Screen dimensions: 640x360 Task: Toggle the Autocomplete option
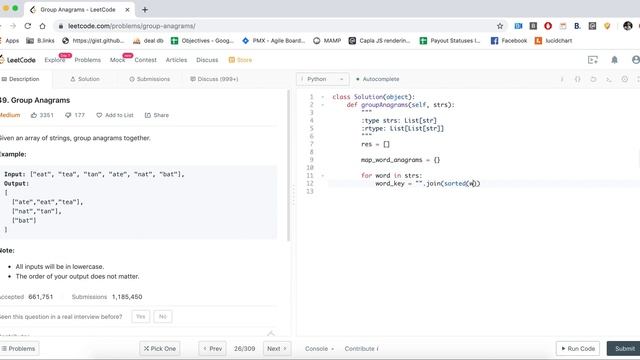378,79
